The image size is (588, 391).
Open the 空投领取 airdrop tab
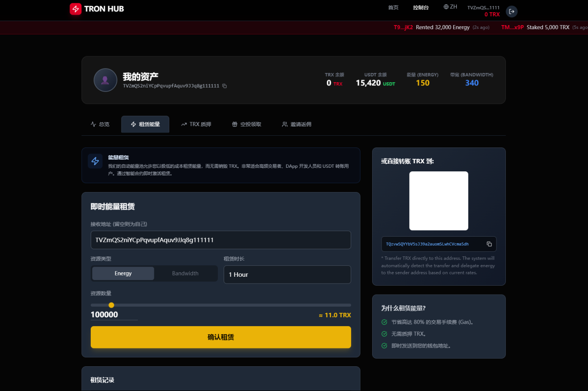tap(247, 124)
